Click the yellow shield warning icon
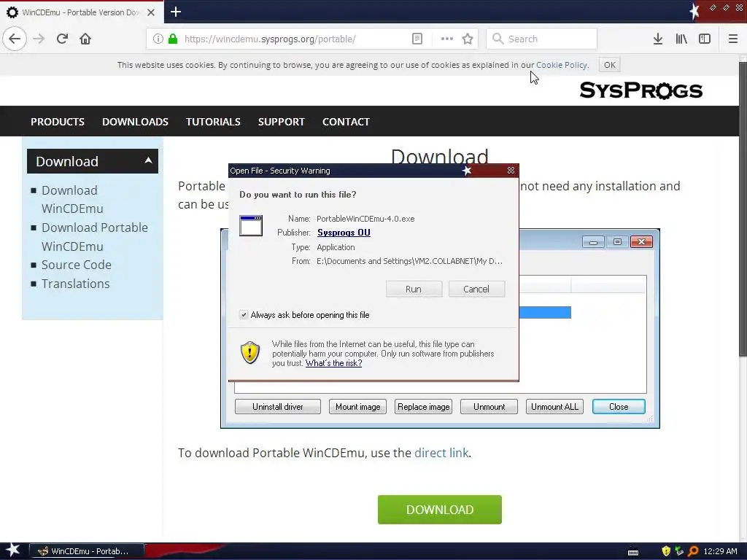Viewport: 747px width, 560px height. click(x=250, y=352)
